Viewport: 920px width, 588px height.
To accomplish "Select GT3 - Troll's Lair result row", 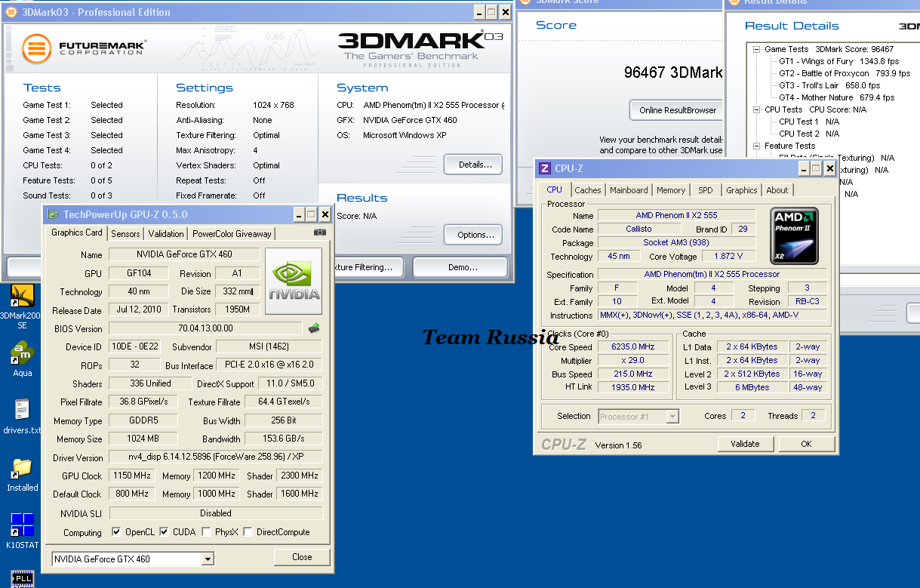I will [829, 85].
